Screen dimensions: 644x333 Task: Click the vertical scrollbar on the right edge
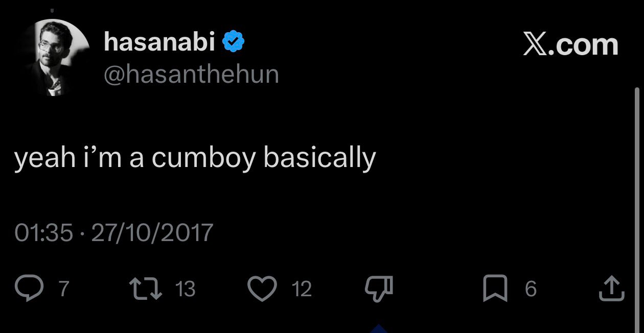637,204
